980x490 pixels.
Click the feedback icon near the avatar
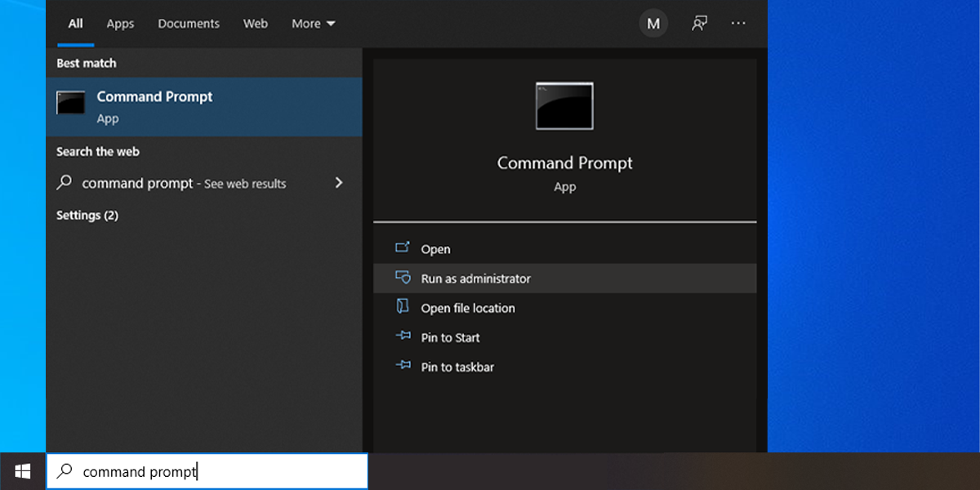point(699,23)
